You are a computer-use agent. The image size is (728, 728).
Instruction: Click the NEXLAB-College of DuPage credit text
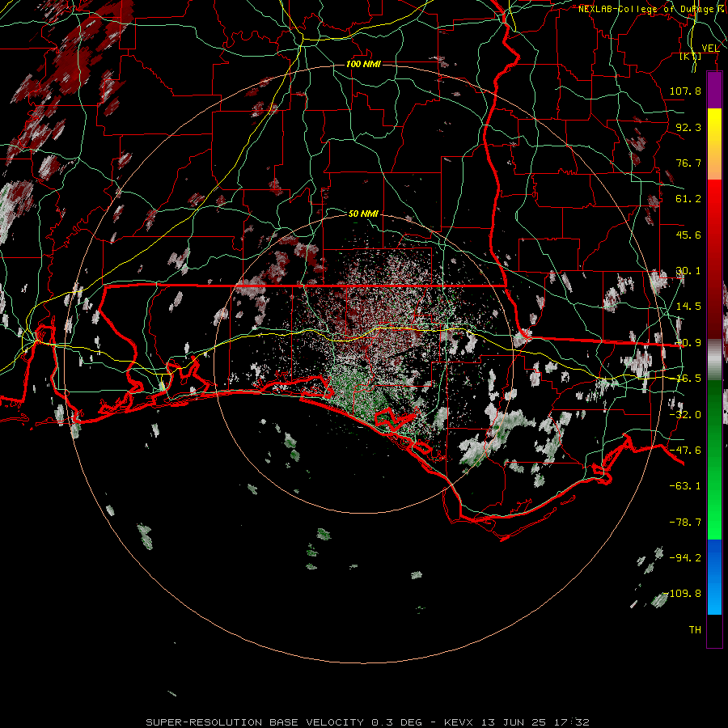pos(651,9)
